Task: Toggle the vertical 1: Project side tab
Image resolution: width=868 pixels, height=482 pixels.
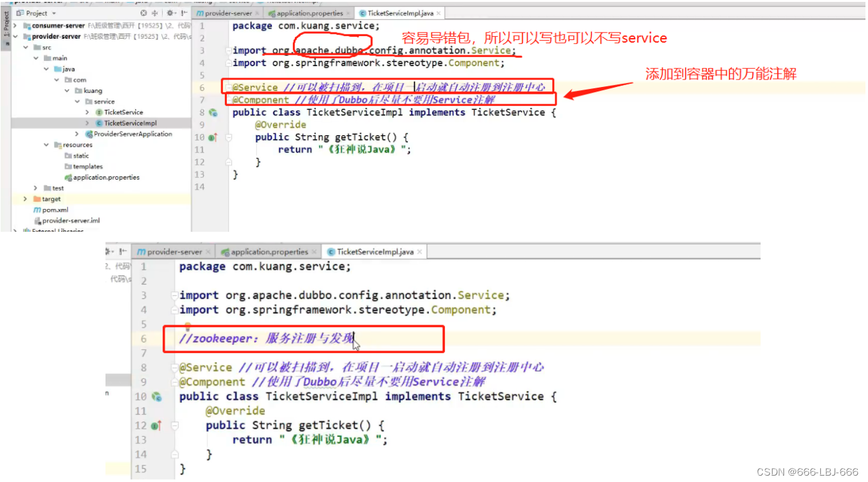Action: 6,25
